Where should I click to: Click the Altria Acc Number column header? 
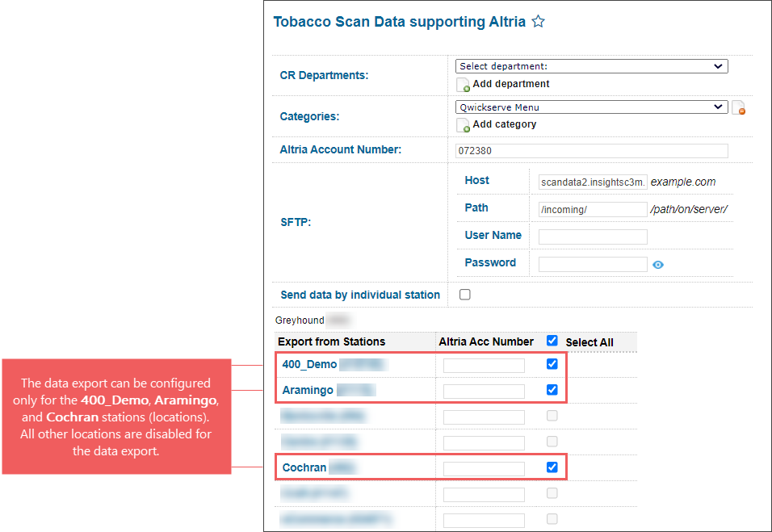point(486,341)
